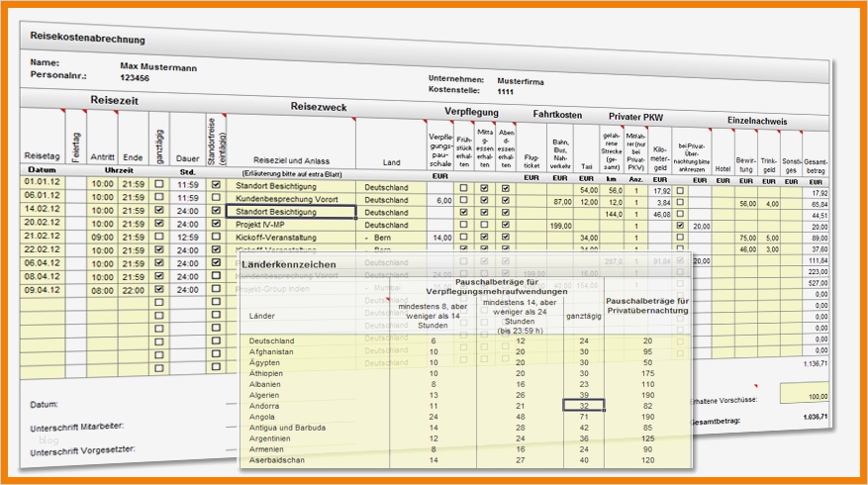The height and width of the screenshot is (485, 868).
Task: Click Land cell Deutschland in row 20.02.12
Action: [x=391, y=225]
